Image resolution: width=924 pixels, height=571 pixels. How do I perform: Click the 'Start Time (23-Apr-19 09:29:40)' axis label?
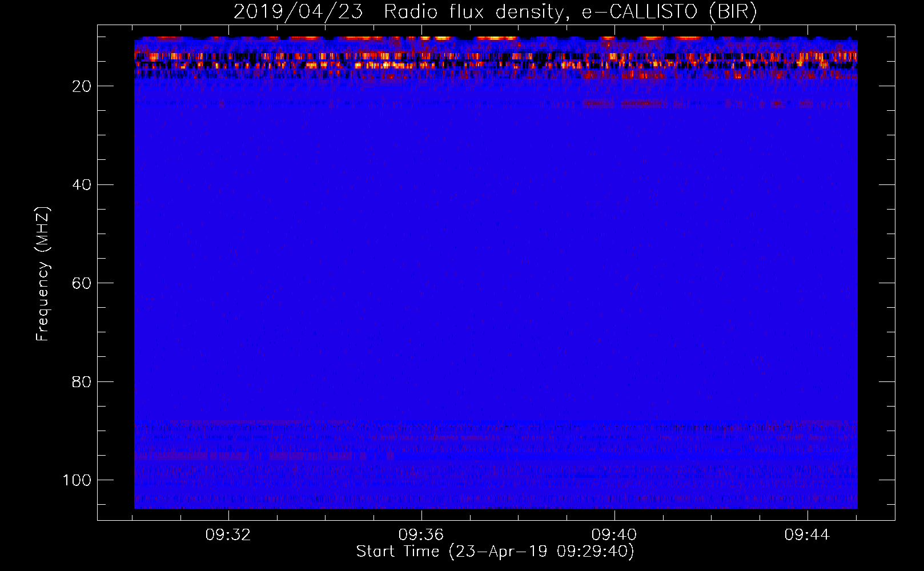coord(495,552)
